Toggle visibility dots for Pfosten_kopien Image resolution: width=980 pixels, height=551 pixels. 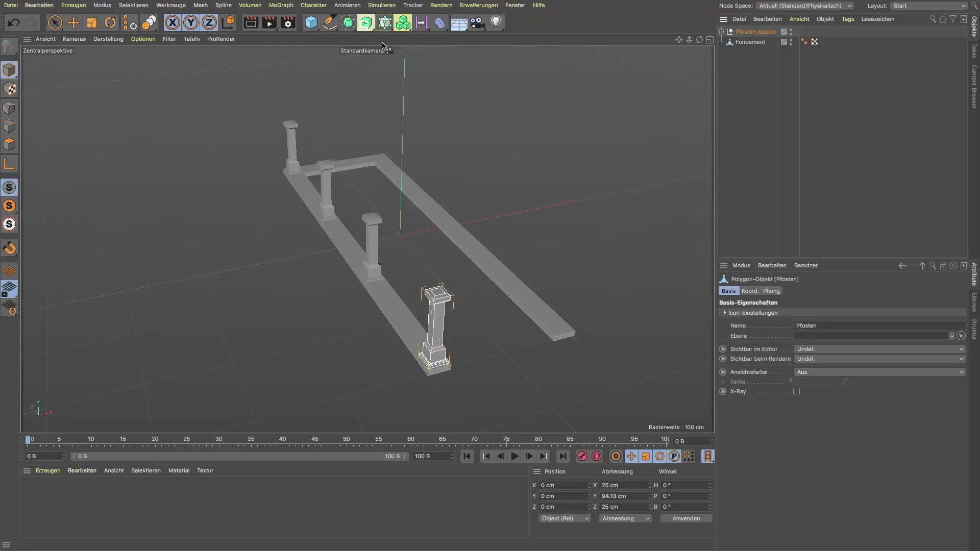pos(791,32)
